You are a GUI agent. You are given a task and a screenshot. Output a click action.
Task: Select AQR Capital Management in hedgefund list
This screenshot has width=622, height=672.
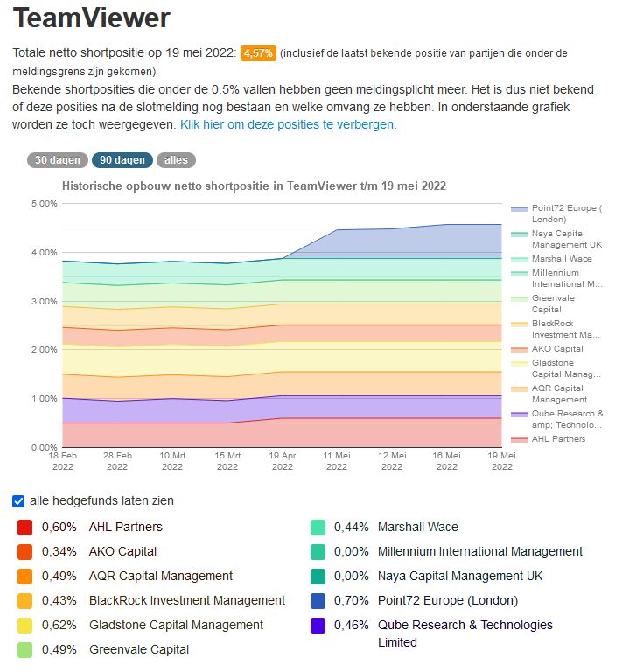pyautogui.click(x=161, y=577)
